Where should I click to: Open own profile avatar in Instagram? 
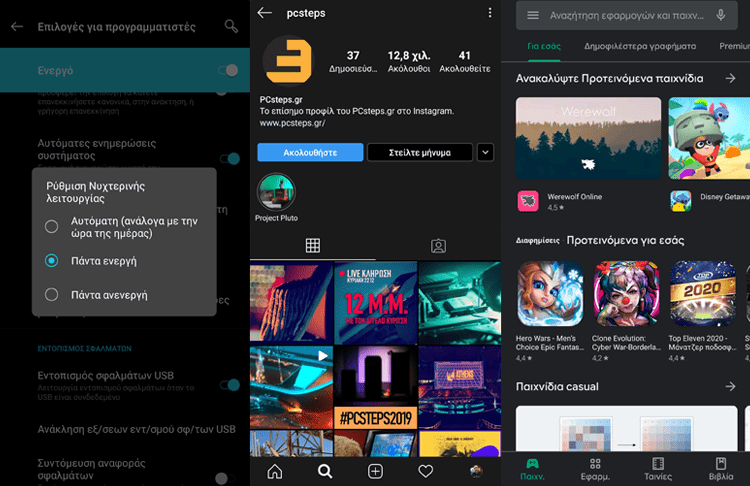(476, 471)
